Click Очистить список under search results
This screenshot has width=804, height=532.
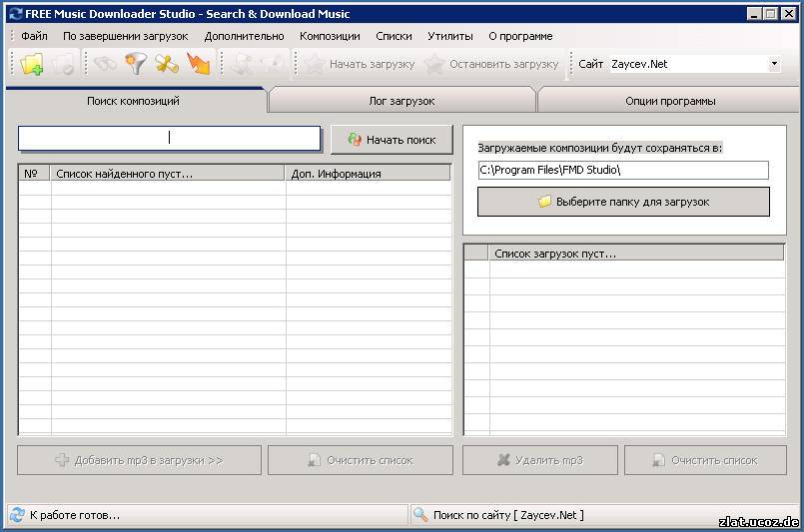(361, 460)
